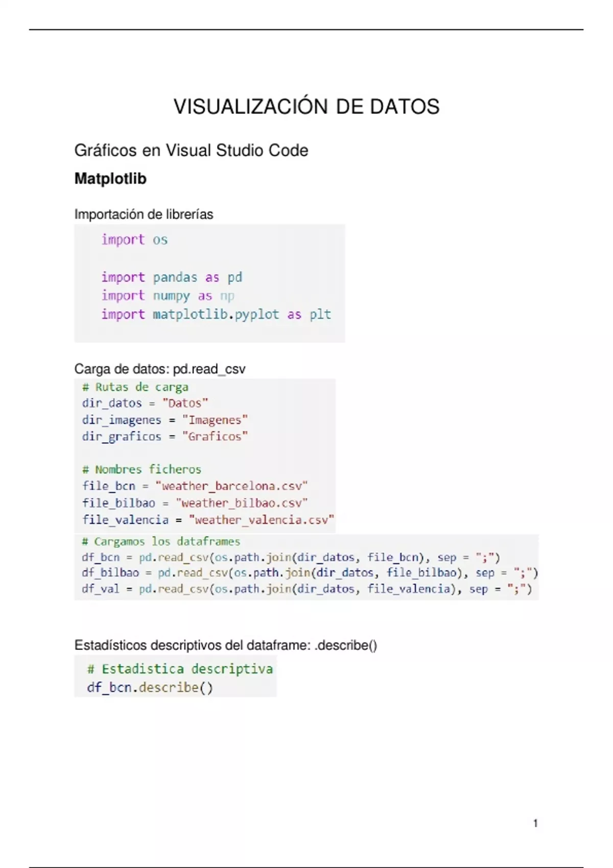Click the 'import pandas as pd' line
The image size is (613, 868).
click(x=172, y=277)
